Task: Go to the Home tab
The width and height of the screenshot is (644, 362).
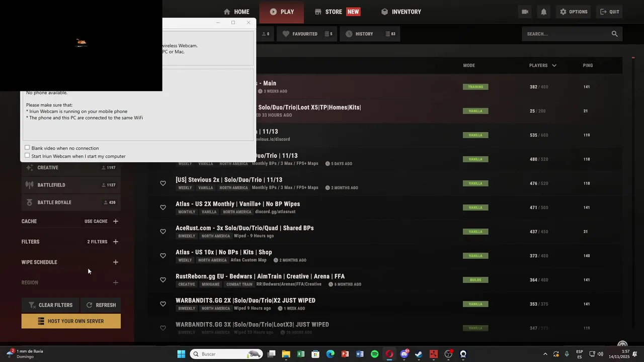Action: pos(236,12)
